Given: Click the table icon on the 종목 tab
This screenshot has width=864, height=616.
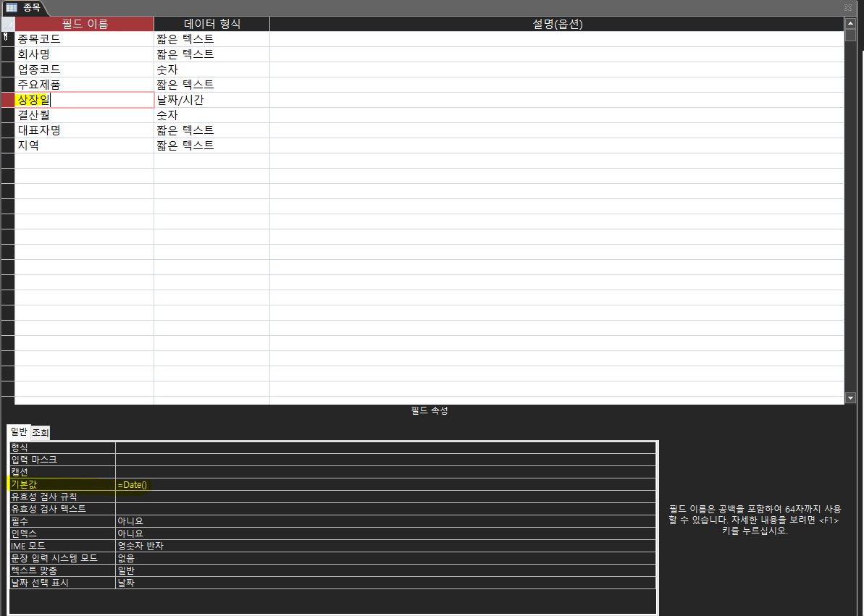Looking at the screenshot, I should (12, 7).
